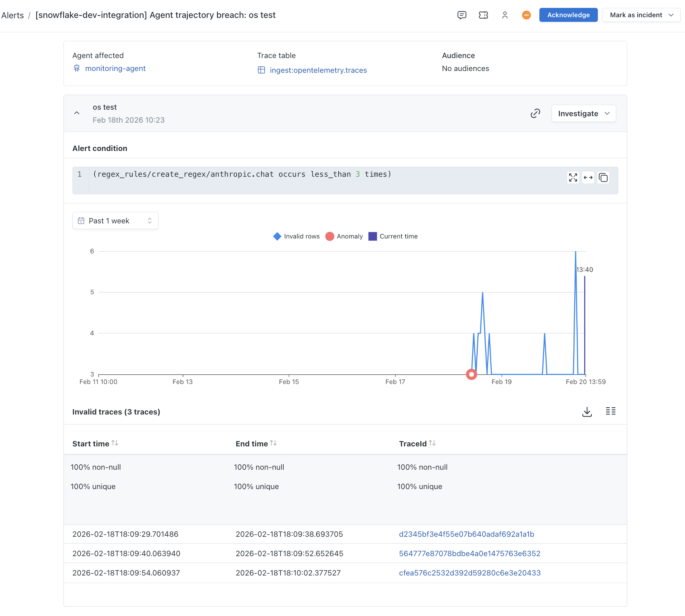The height and width of the screenshot is (616, 685).
Task: Click the ticket icon in header
Action: pyautogui.click(x=483, y=15)
